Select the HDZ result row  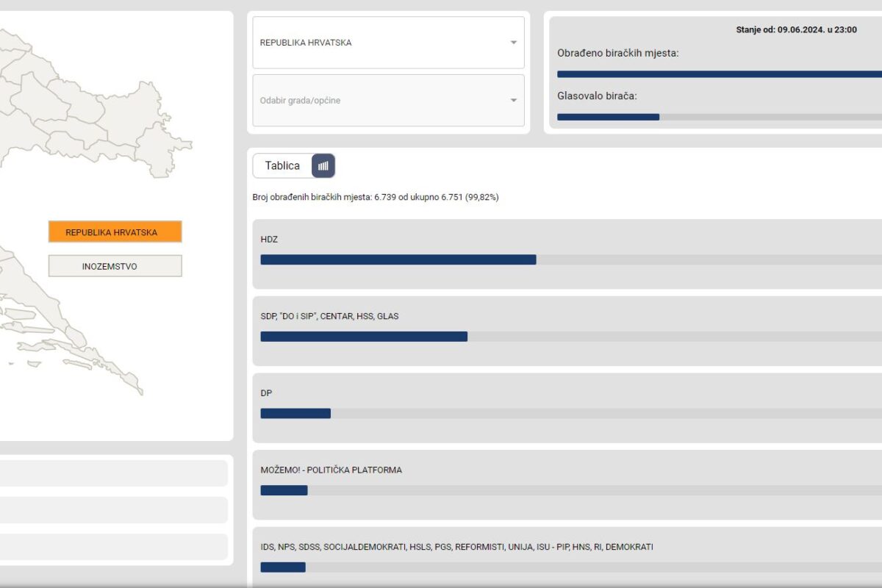566,240
